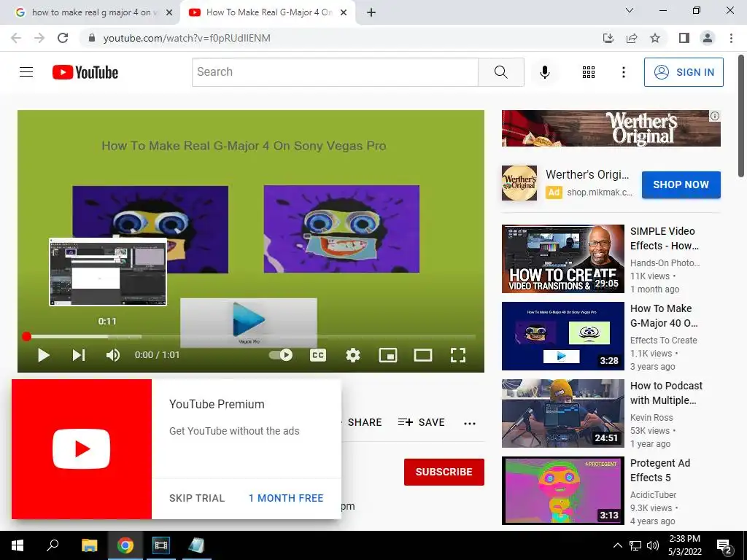
Task: Open player settings gear
Action: (x=353, y=355)
